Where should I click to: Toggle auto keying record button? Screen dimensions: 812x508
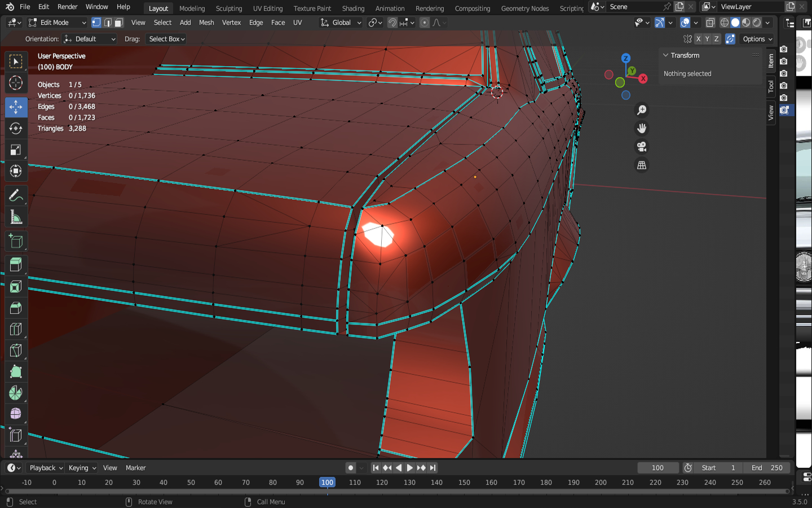pyautogui.click(x=351, y=468)
